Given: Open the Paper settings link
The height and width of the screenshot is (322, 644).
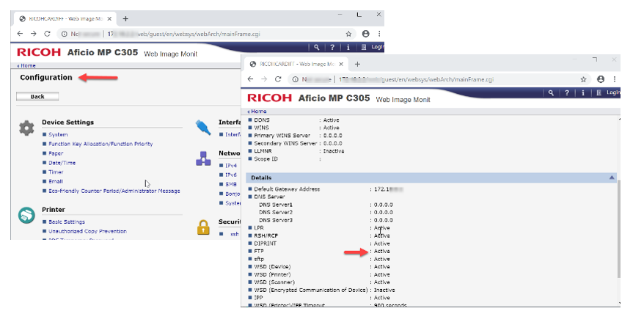Looking at the screenshot, I should tap(56, 153).
